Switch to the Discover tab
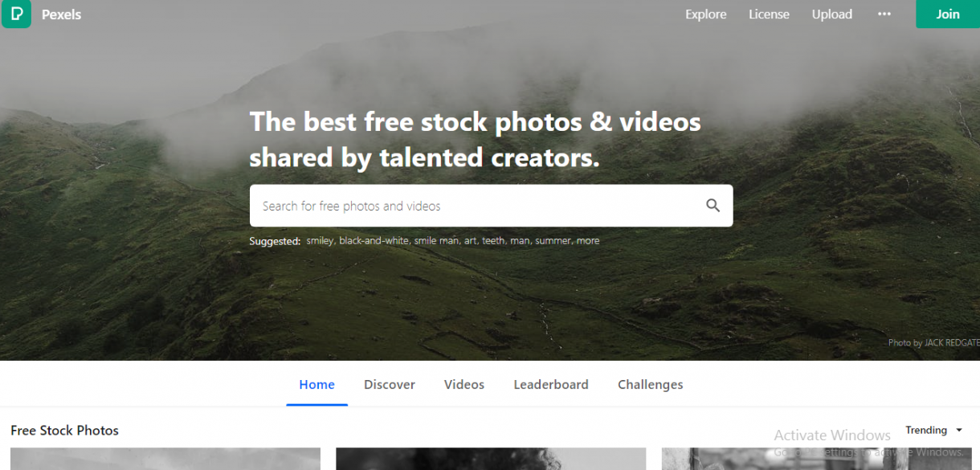 pyautogui.click(x=389, y=385)
